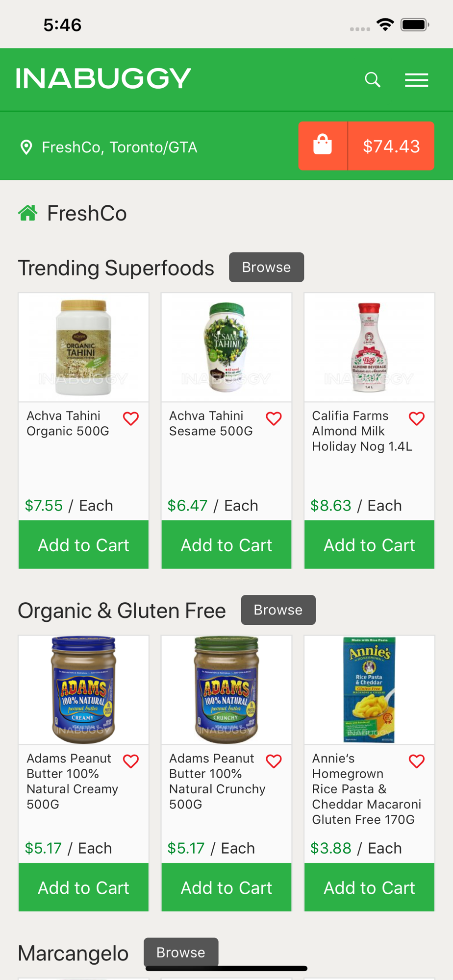The height and width of the screenshot is (980, 453).
Task: Open the hamburger menu
Action: coord(416,80)
